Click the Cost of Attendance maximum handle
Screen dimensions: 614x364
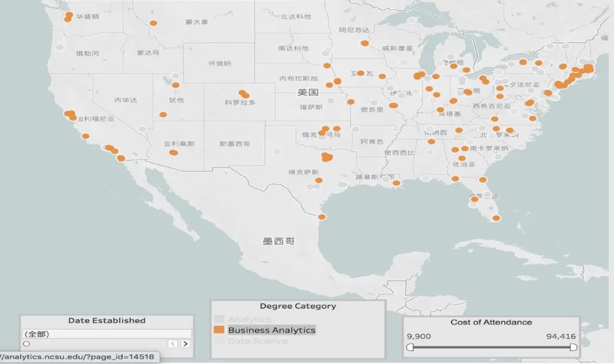(573, 347)
